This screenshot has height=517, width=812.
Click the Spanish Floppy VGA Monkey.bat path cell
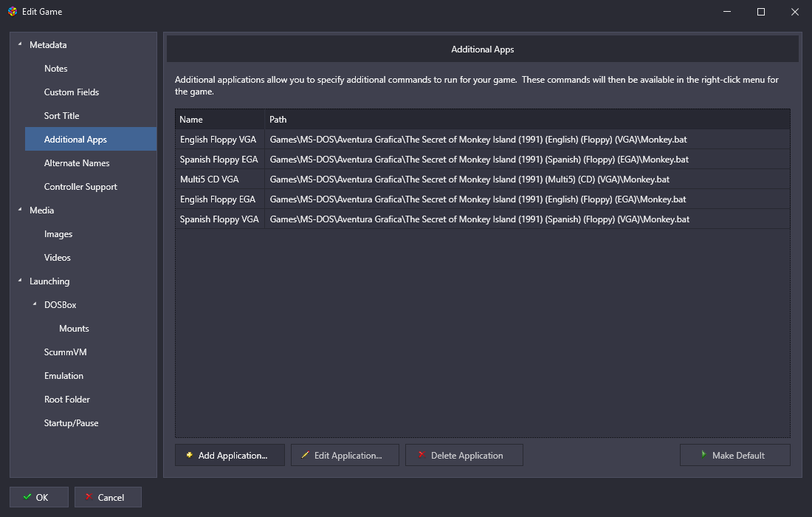pos(527,219)
